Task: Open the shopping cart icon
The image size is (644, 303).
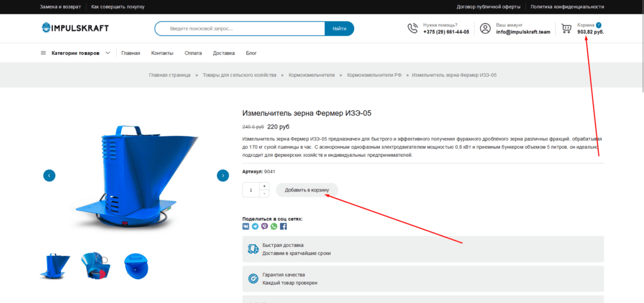Action: 567,28
